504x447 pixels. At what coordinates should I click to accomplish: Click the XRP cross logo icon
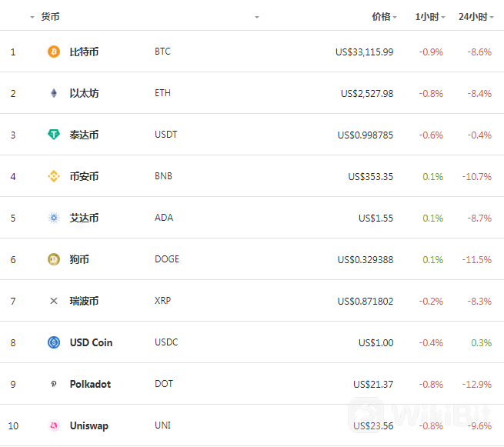click(54, 301)
